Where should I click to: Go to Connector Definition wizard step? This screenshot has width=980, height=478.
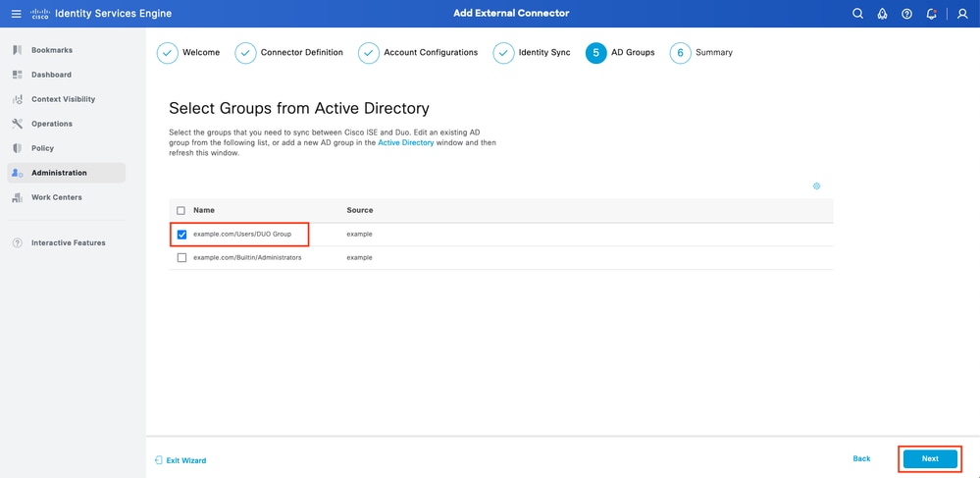coord(302,53)
